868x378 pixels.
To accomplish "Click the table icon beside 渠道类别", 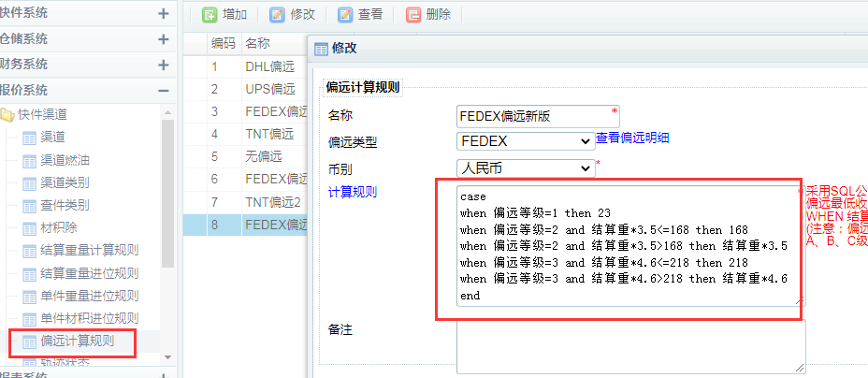I will pyautogui.click(x=29, y=183).
